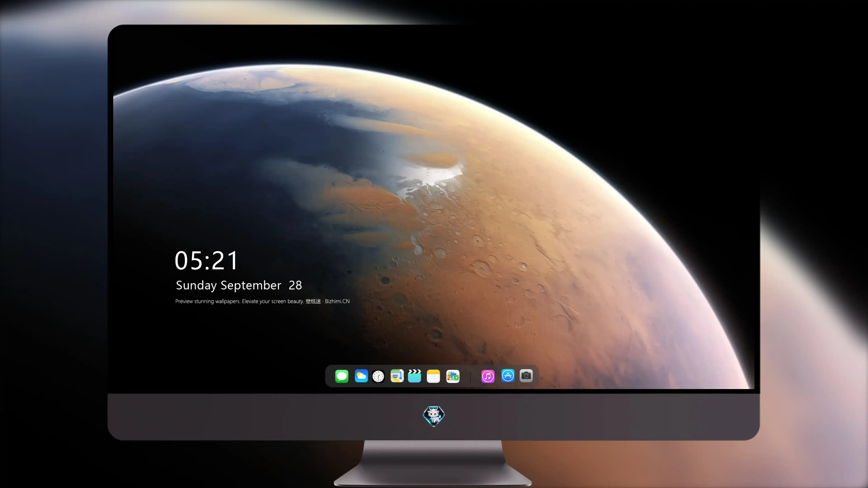The height and width of the screenshot is (488, 868).
Task: Open the Maps app in the dock
Action: [397, 376]
